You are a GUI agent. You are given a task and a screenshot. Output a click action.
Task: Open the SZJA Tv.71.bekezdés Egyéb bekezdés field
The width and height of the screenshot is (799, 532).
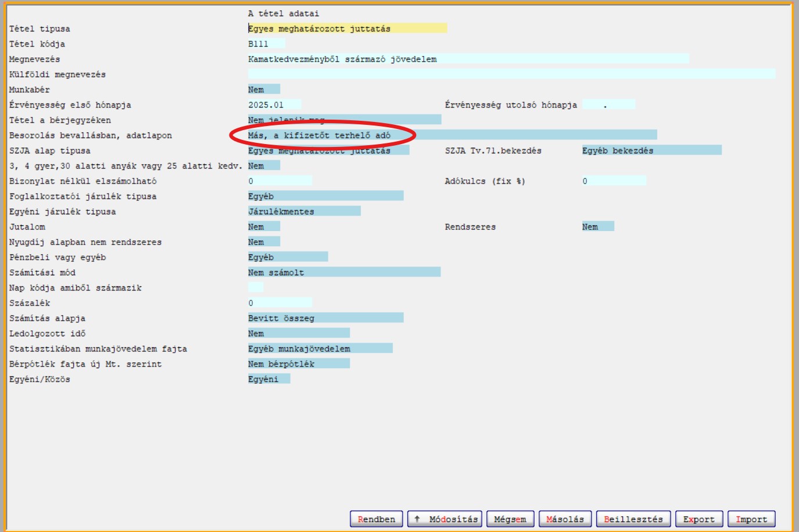click(x=651, y=150)
